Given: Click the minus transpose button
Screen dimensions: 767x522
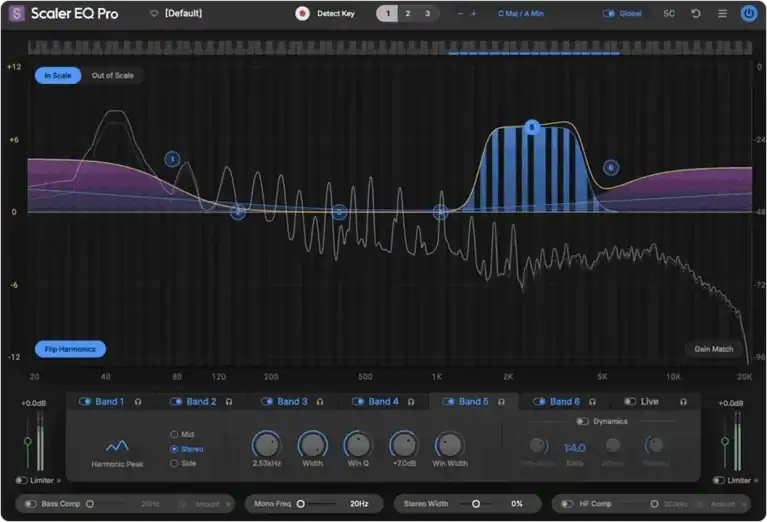Looking at the screenshot, I should pyautogui.click(x=460, y=14).
